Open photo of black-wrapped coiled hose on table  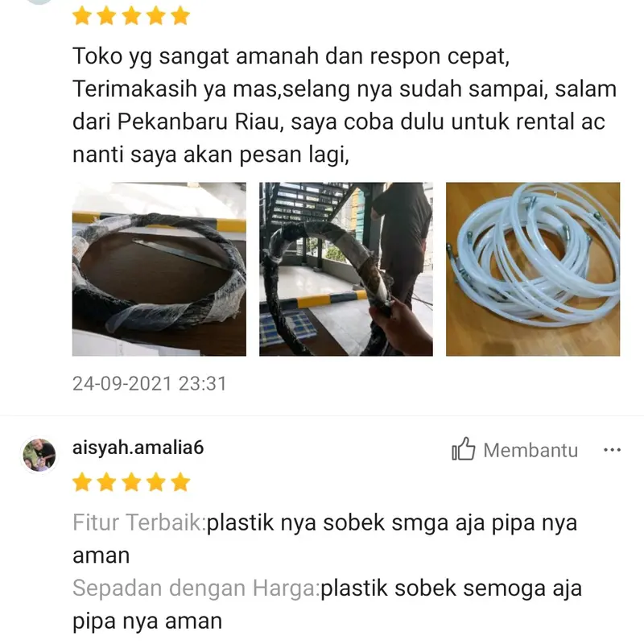point(159,269)
